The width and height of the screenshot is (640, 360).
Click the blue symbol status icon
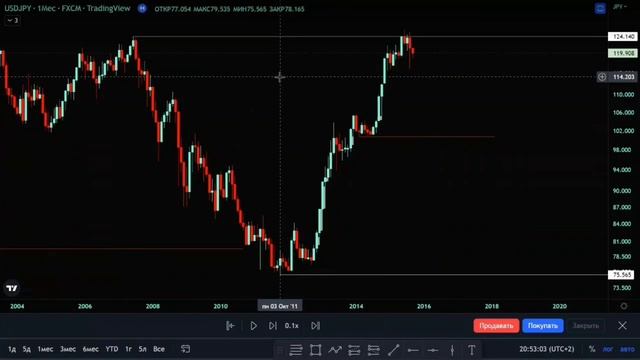tap(142, 8)
